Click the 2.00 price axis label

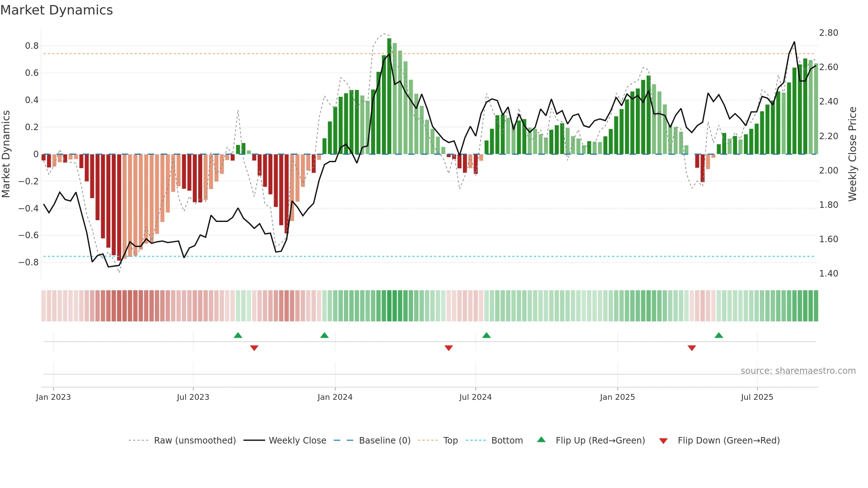(x=829, y=170)
